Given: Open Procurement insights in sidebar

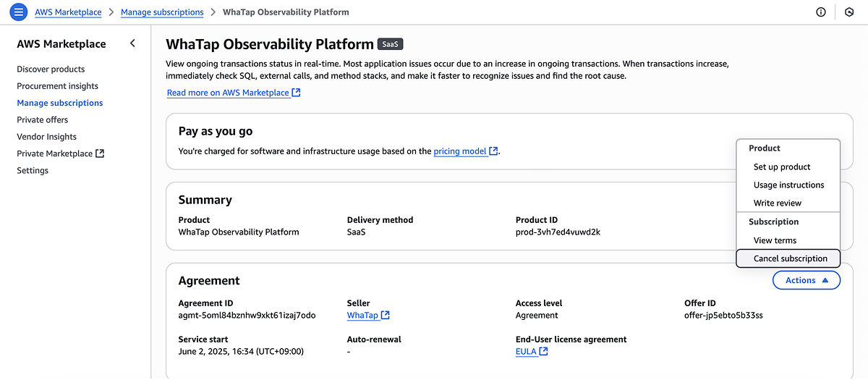Looking at the screenshot, I should [57, 86].
